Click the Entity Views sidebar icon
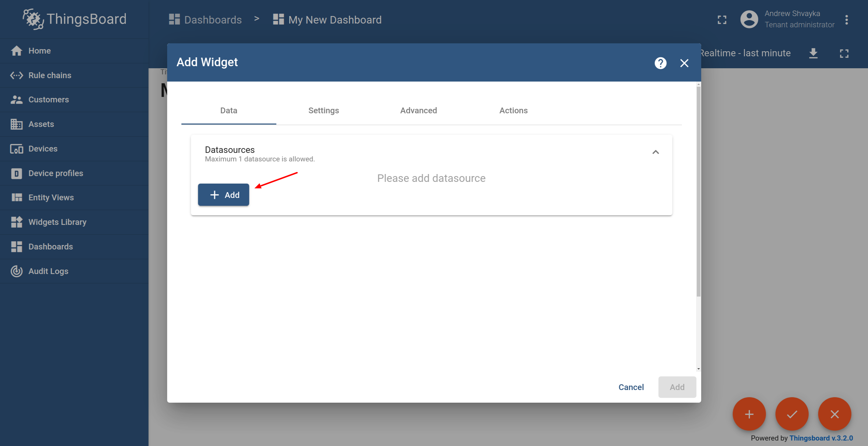The width and height of the screenshot is (868, 446). (16, 198)
